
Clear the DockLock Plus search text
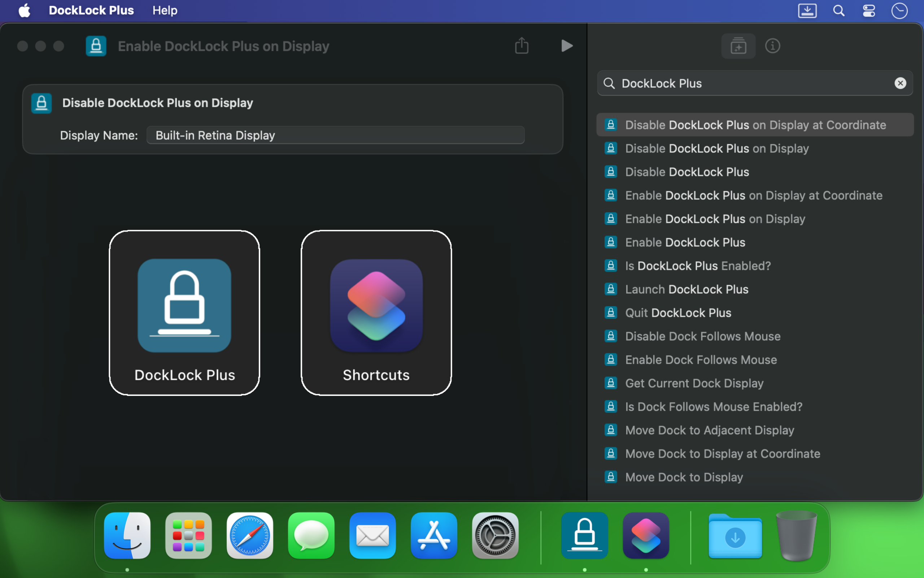coord(900,83)
